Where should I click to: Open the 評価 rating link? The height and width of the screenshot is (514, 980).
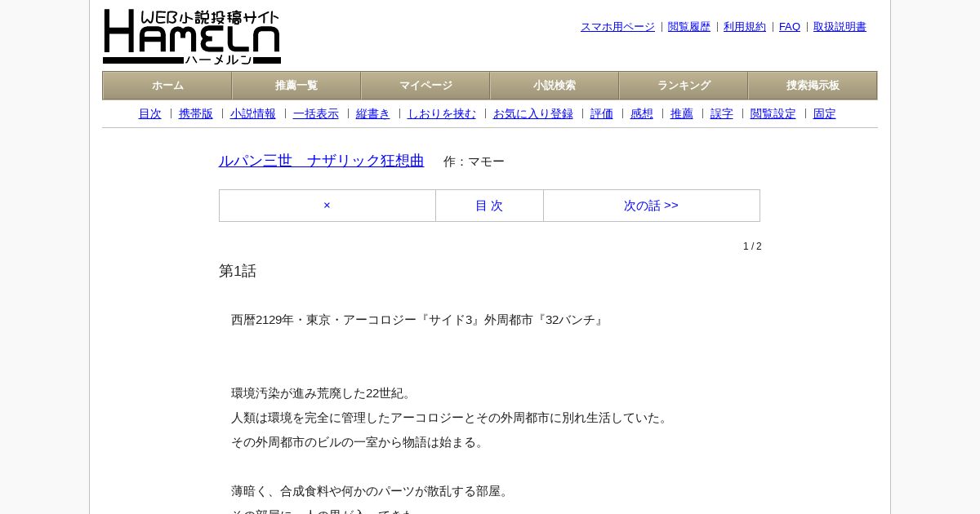(x=602, y=114)
